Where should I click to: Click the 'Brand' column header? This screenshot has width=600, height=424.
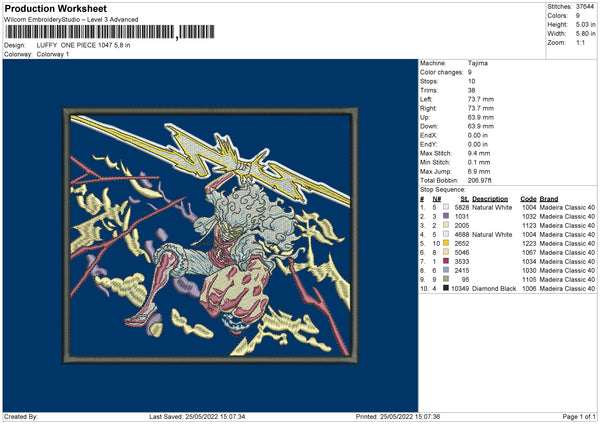coord(549,199)
